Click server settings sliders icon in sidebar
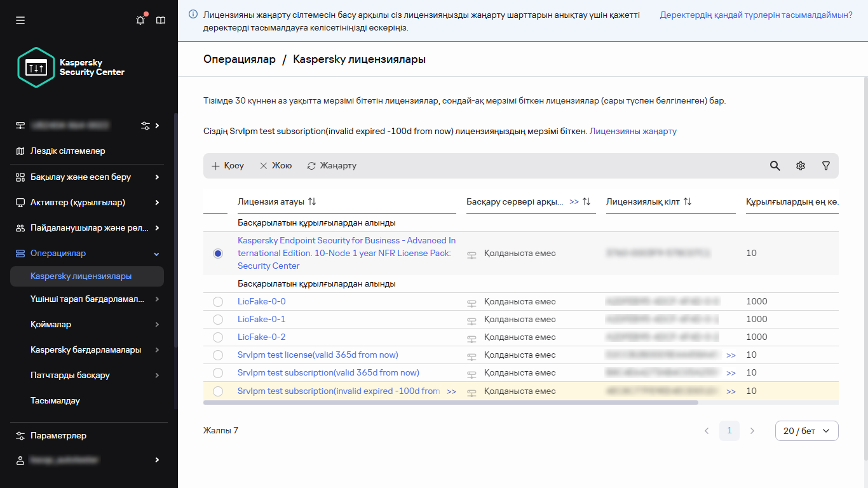The width and height of the screenshot is (868, 488). (x=146, y=125)
